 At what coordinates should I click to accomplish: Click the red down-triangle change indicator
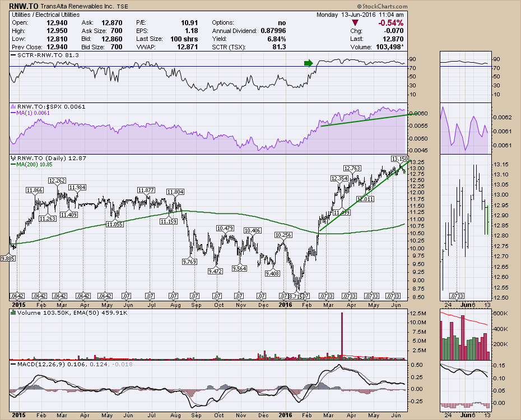pos(355,22)
